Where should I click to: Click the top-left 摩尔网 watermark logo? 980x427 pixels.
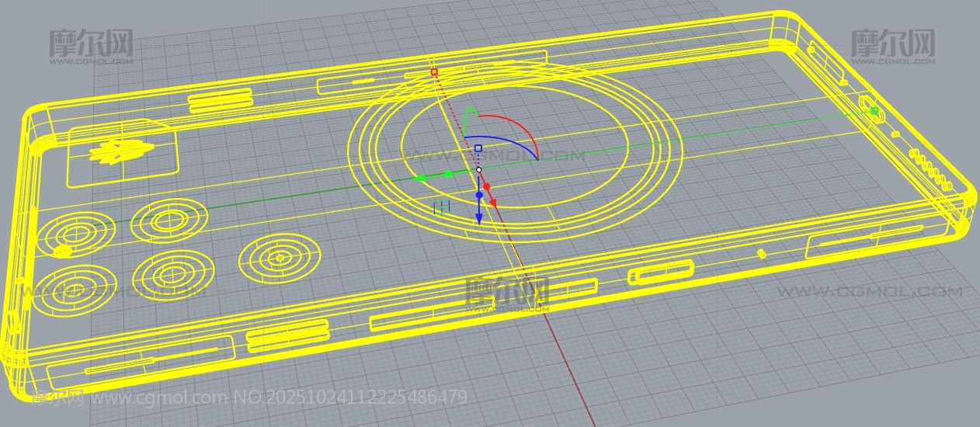point(91,43)
